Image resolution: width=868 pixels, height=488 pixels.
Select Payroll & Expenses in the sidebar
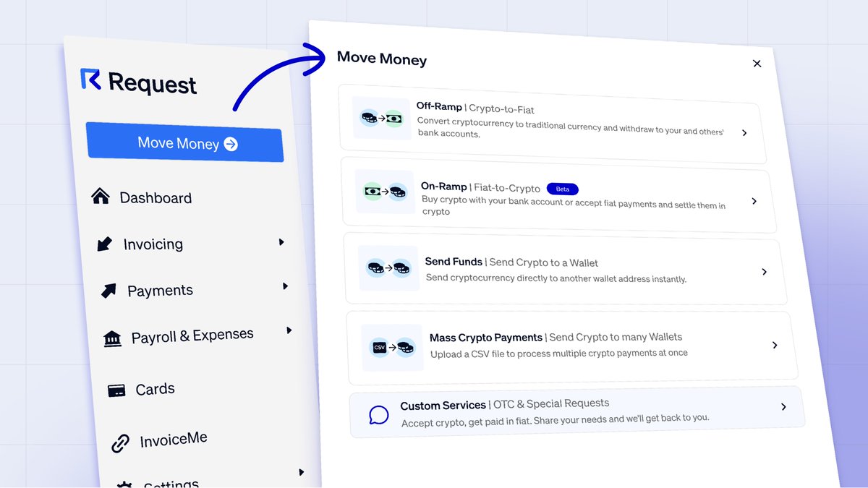tap(192, 336)
